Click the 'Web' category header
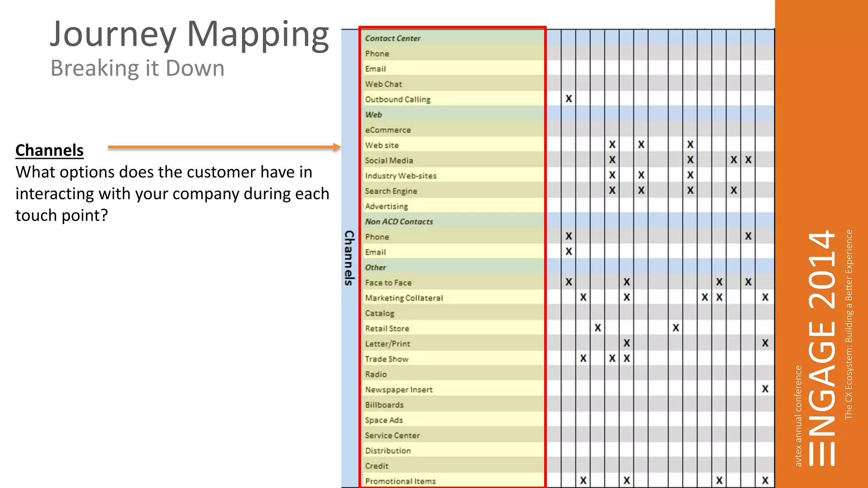This screenshot has height=488, width=868. tap(373, 115)
